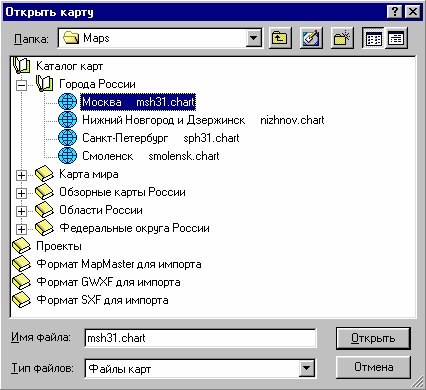The image size is (426, 390).
Task: Click the Открыть button
Action: 373,338
